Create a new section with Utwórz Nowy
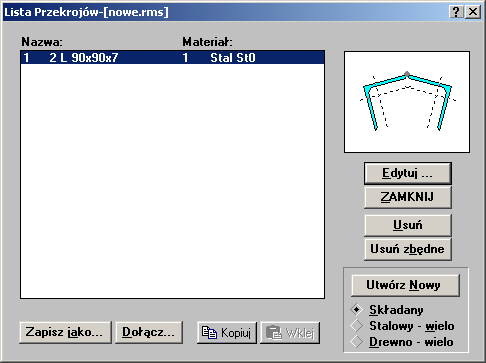Screen dimensions: 486x363 [405, 285]
